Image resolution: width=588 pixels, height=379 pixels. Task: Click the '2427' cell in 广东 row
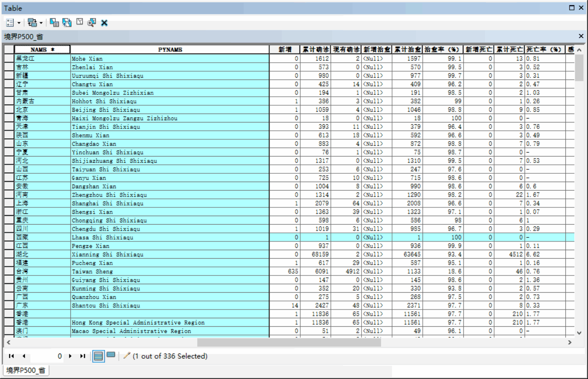point(316,305)
